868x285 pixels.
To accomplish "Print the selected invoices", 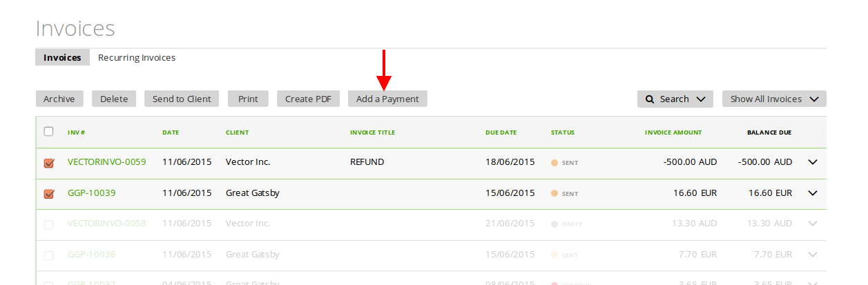I will pyautogui.click(x=248, y=99).
